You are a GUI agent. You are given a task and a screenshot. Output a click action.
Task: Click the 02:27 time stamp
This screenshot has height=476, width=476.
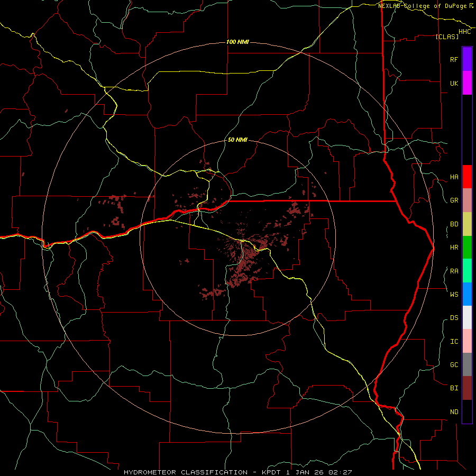(x=341, y=472)
